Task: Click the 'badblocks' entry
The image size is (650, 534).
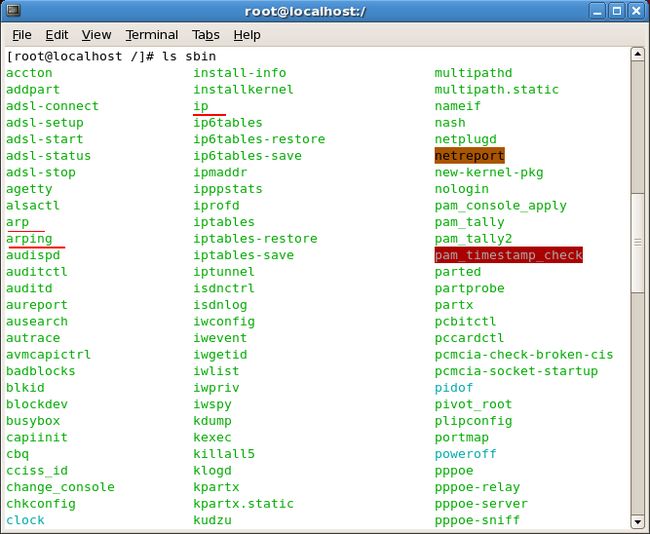Action: (41, 371)
